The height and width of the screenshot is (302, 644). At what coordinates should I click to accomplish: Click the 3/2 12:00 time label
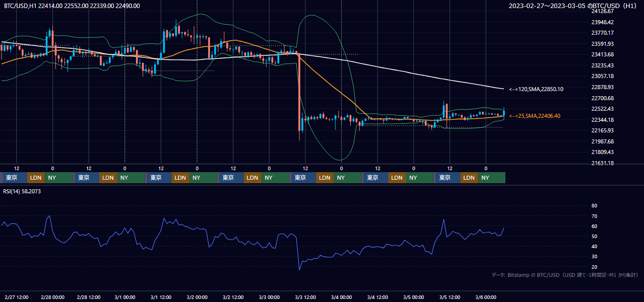pos(233,297)
